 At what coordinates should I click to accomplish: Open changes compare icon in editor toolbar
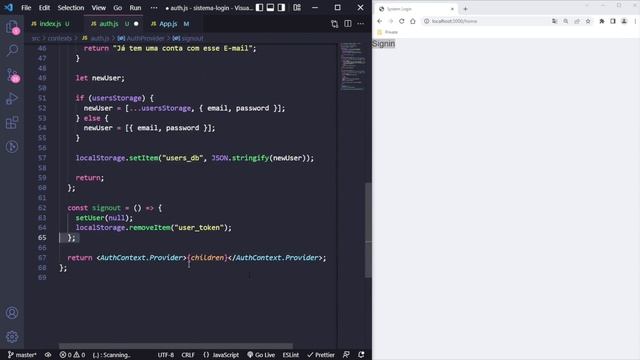pyautogui.click(x=335, y=24)
